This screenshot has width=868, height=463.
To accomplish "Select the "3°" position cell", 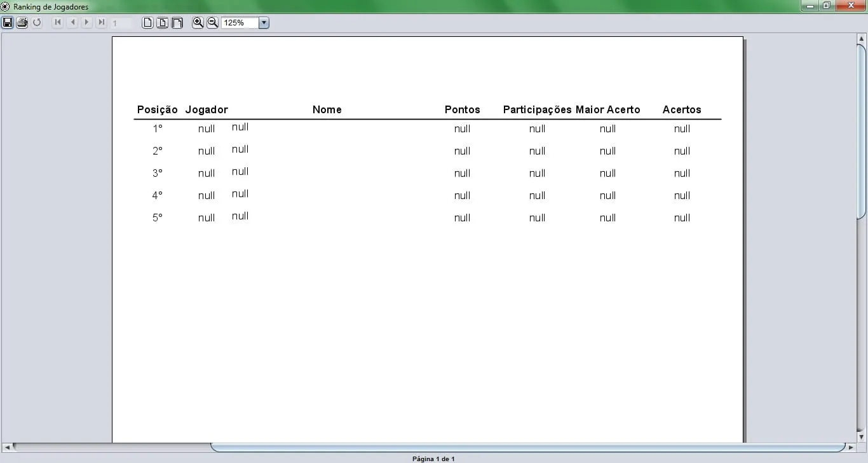I will click(x=158, y=173).
